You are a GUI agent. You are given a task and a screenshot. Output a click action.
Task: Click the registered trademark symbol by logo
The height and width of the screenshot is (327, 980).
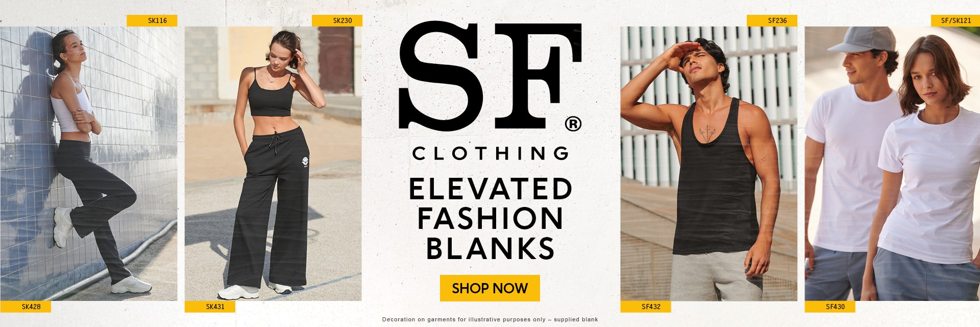[x=573, y=124]
